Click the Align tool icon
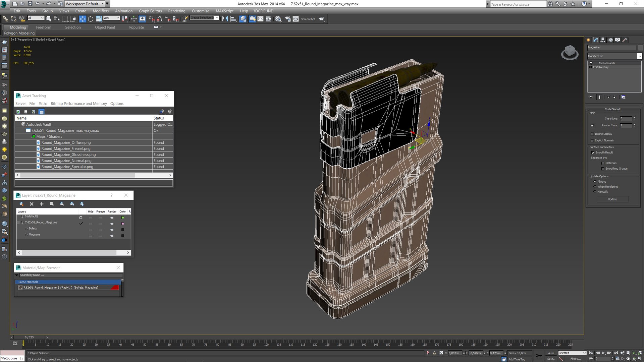This screenshot has width=644, height=362. coord(233,19)
